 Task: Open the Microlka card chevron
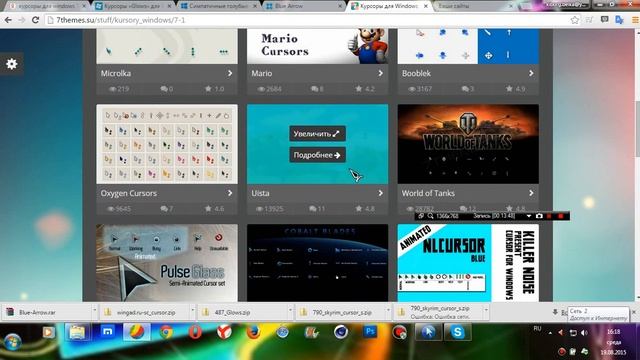pos(230,73)
